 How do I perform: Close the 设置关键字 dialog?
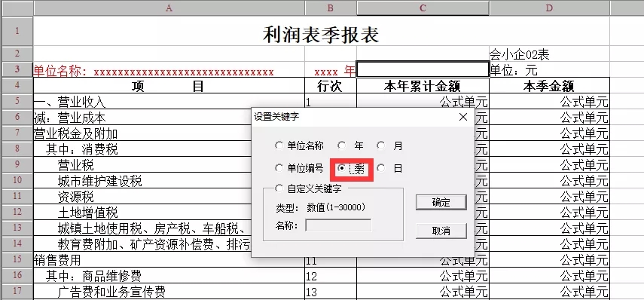pyautogui.click(x=463, y=117)
